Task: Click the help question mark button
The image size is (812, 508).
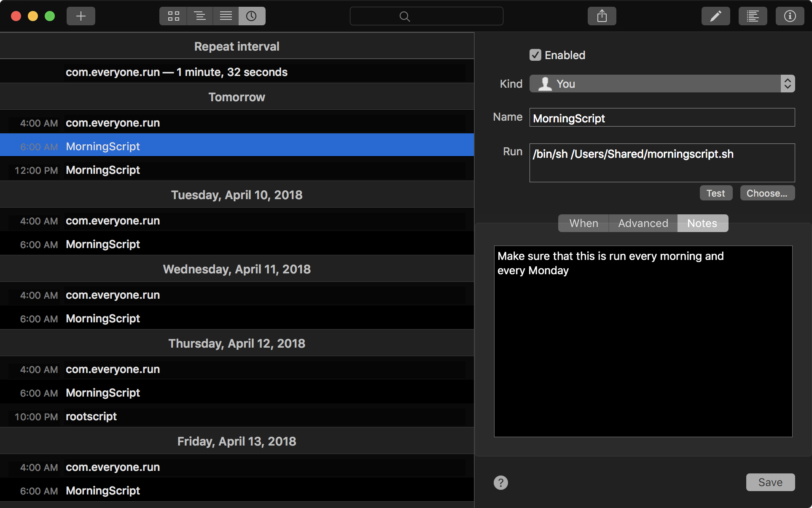Action: (x=500, y=482)
